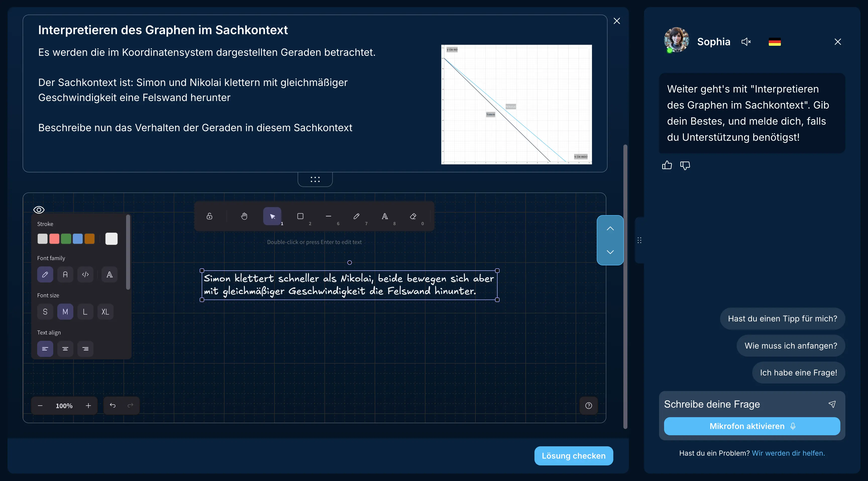Click the up chevron navigation arrow
Image resolution: width=868 pixels, height=481 pixels.
610,228
